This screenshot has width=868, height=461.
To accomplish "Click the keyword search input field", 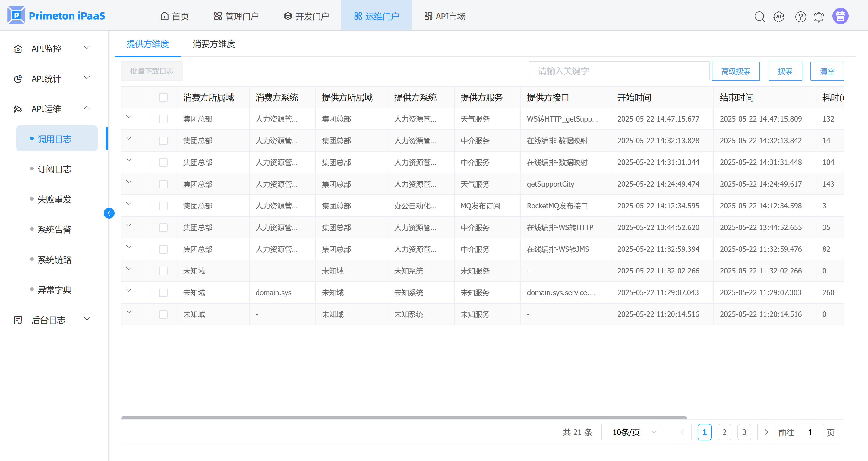I will [619, 71].
